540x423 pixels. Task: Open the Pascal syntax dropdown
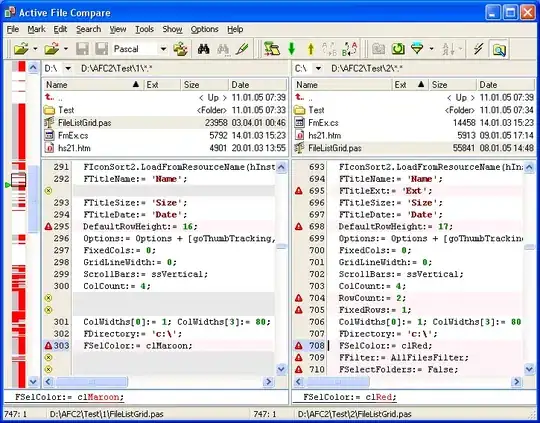point(163,49)
